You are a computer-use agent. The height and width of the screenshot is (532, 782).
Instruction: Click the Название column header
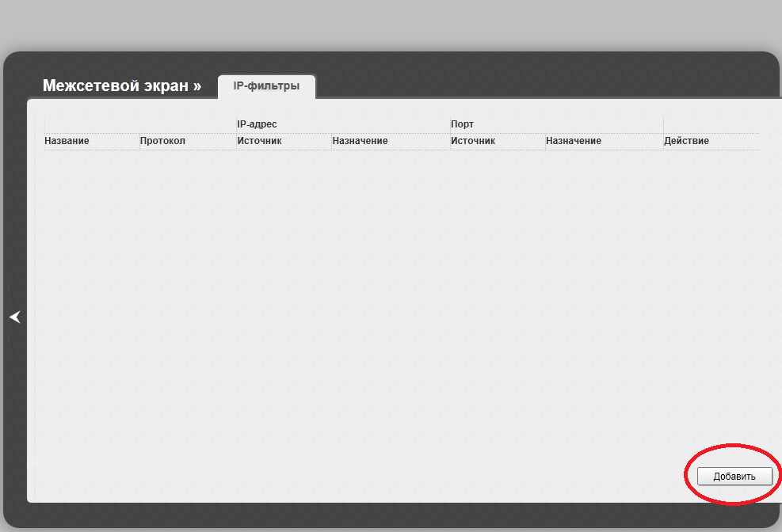click(x=67, y=141)
